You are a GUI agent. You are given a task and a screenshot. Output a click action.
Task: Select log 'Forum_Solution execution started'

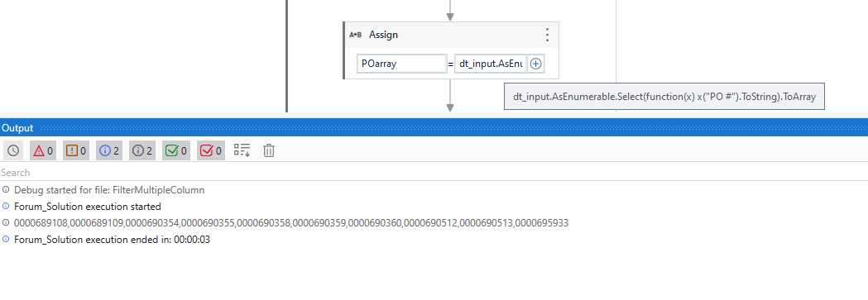click(x=88, y=207)
